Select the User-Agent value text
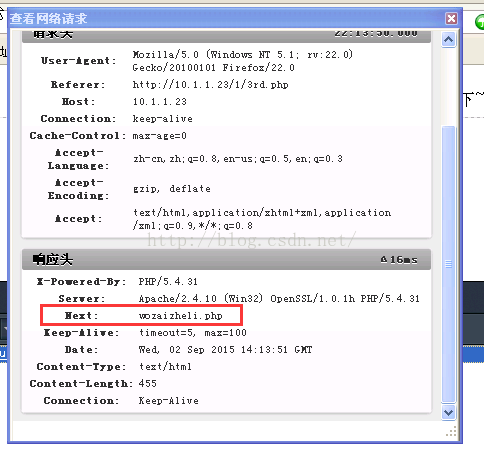Viewport: 484px width, 459px height. [242, 61]
